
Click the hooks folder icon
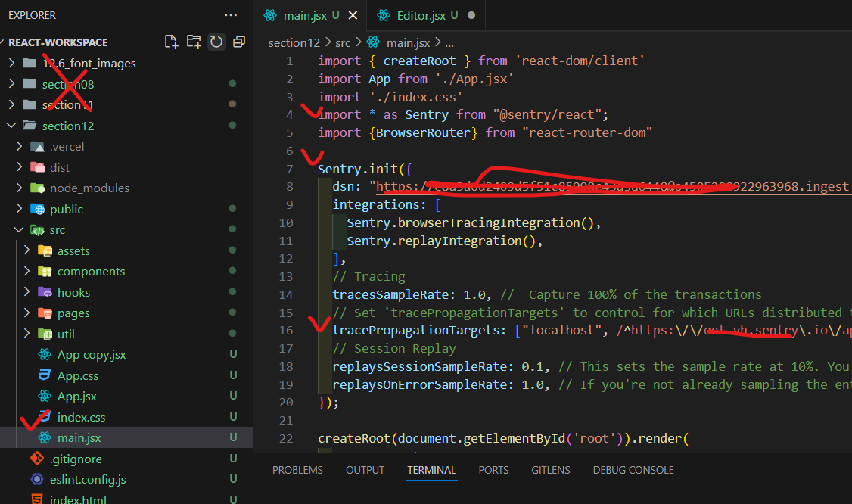point(45,292)
